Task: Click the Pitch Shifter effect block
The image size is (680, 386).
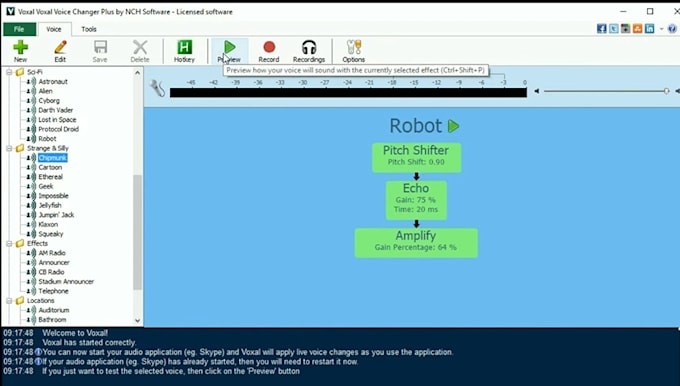Action: (x=416, y=157)
